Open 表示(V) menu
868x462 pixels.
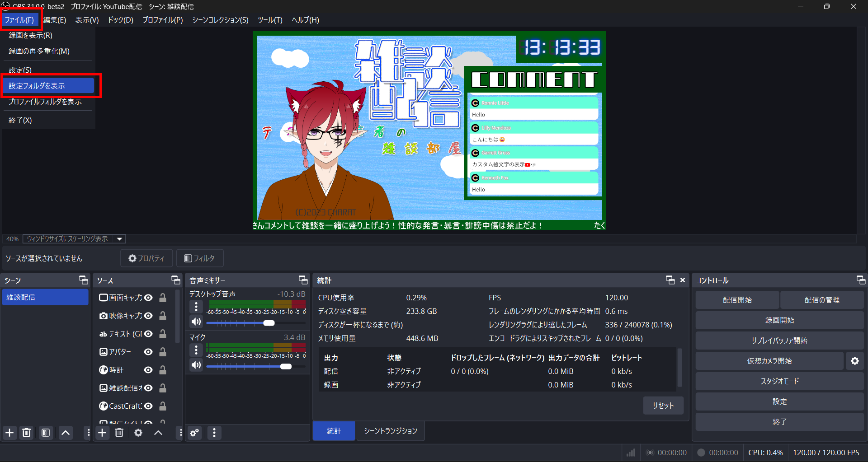tap(87, 20)
